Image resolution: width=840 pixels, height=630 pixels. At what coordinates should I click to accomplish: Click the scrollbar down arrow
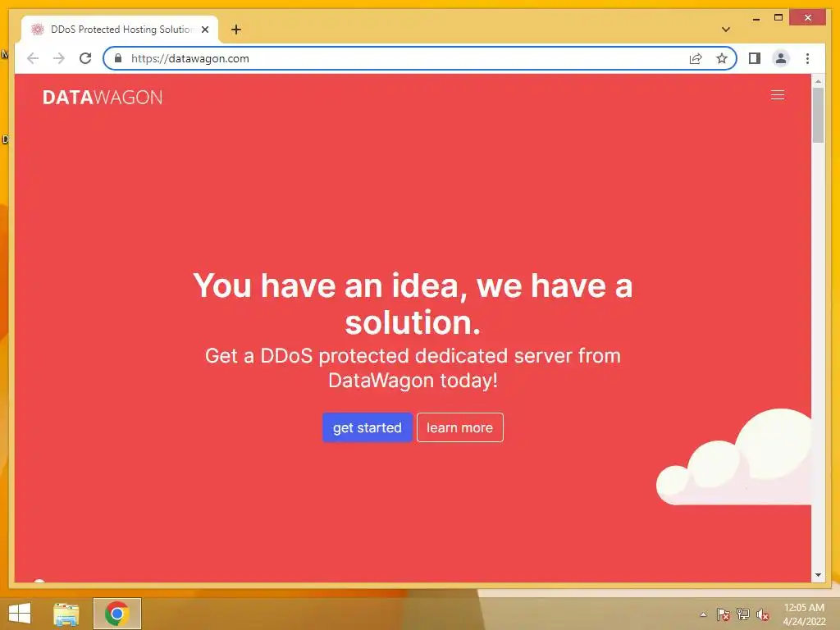pyautogui.click(x=818, y=575)
